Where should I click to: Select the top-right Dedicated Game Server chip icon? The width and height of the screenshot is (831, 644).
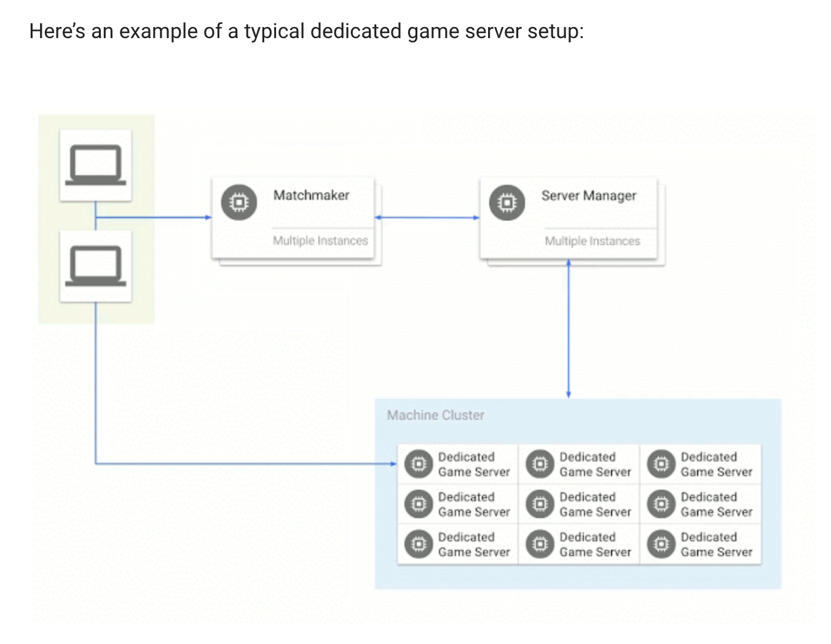click(661, 464)
